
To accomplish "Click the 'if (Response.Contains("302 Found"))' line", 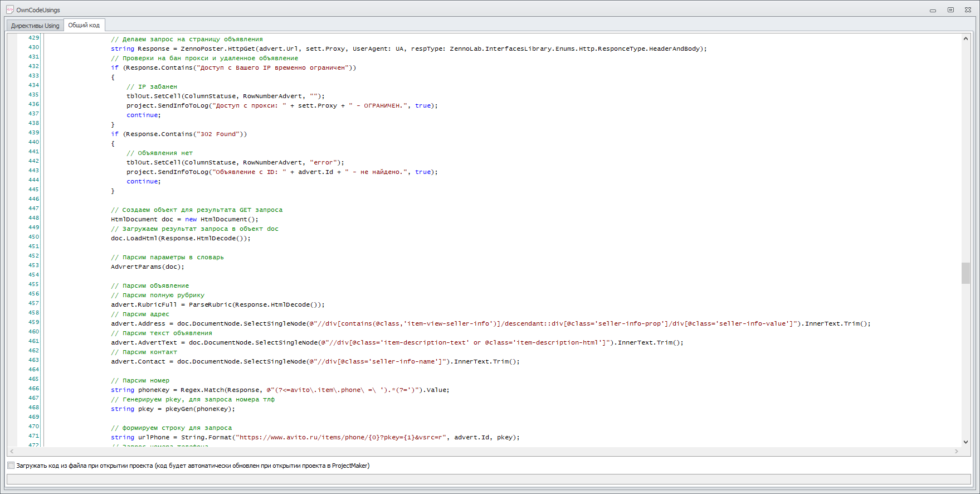I will coord(178,134).
